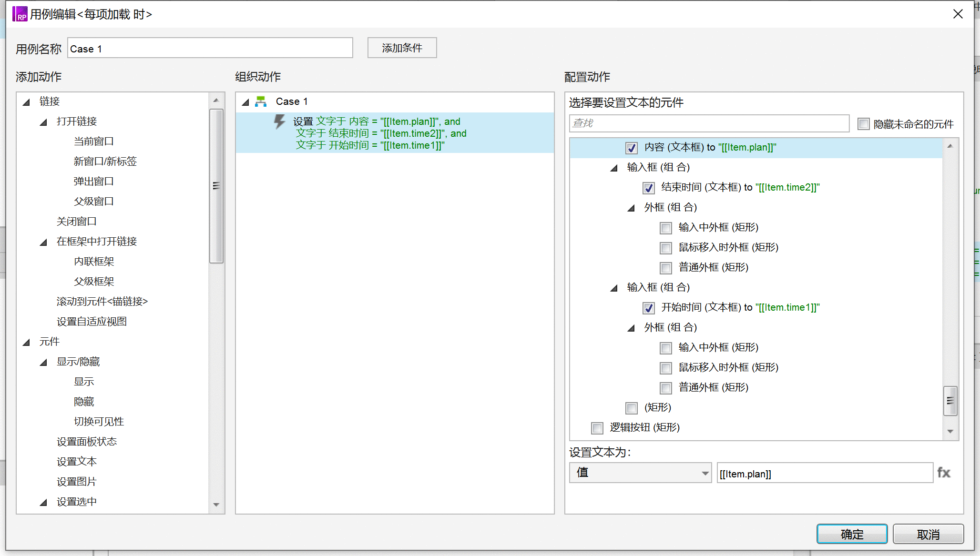Select the 设置文本 action
The width and height of the screenshot is (980, 556).
coord(77,462)
